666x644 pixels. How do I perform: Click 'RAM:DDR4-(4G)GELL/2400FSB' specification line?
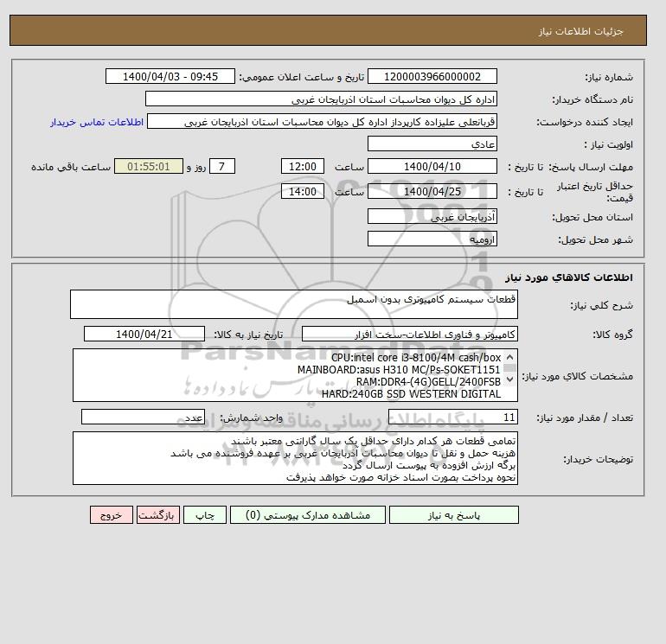coord(428,382)
